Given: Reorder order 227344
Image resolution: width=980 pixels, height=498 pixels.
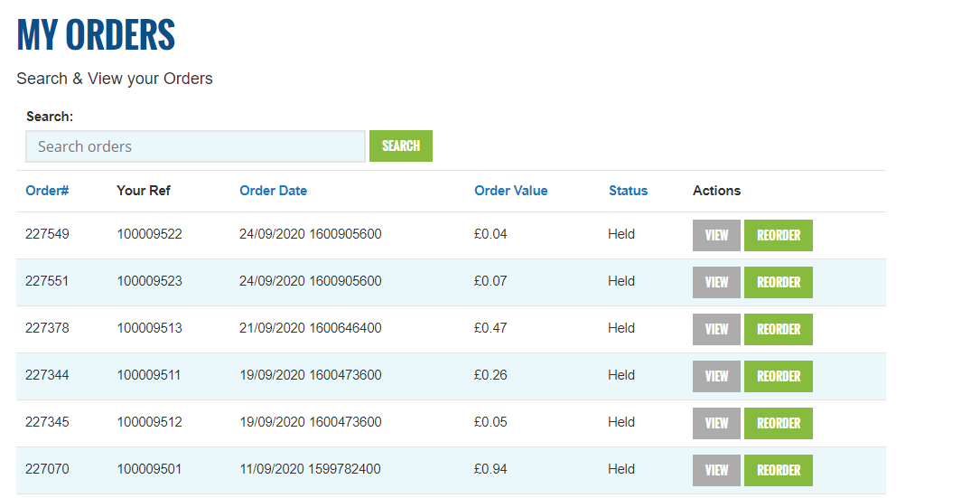Looking at the screenshot, I should pyautogui.click(x=778, y=376).
